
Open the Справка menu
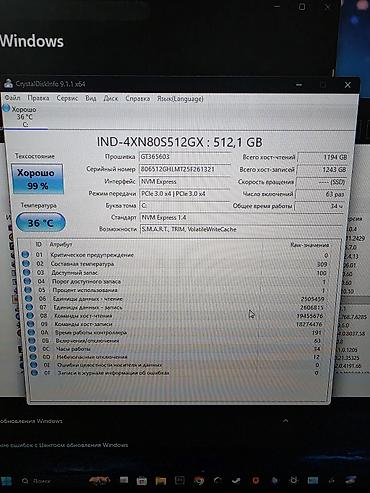coord(137,99)
